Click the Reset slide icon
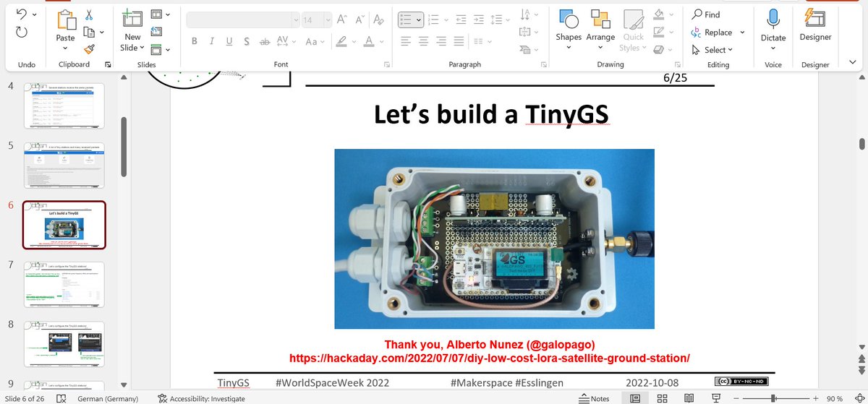The width and height of the screenshot is (868, 404). click(x=157, y=32)
